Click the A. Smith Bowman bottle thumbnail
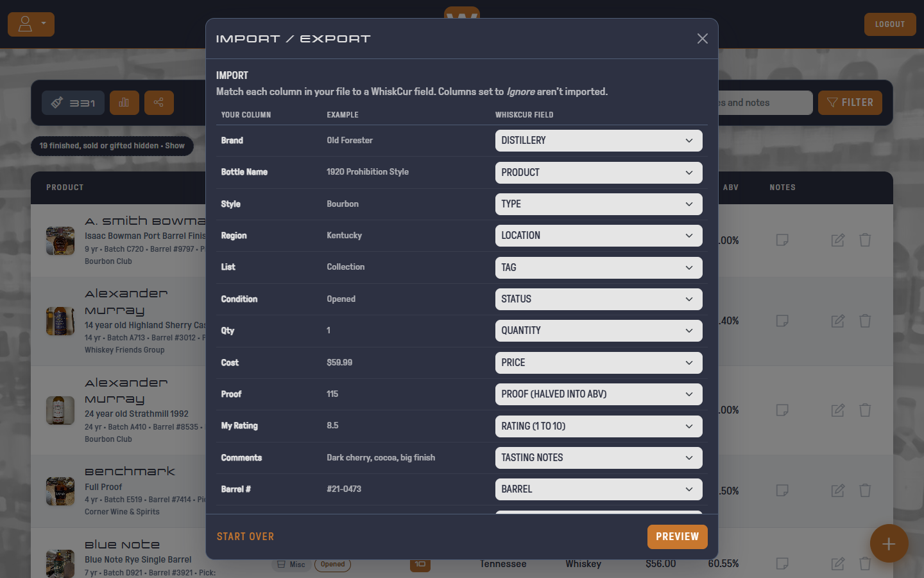This screenshot has width=924, height=578. tap(60, 241)
